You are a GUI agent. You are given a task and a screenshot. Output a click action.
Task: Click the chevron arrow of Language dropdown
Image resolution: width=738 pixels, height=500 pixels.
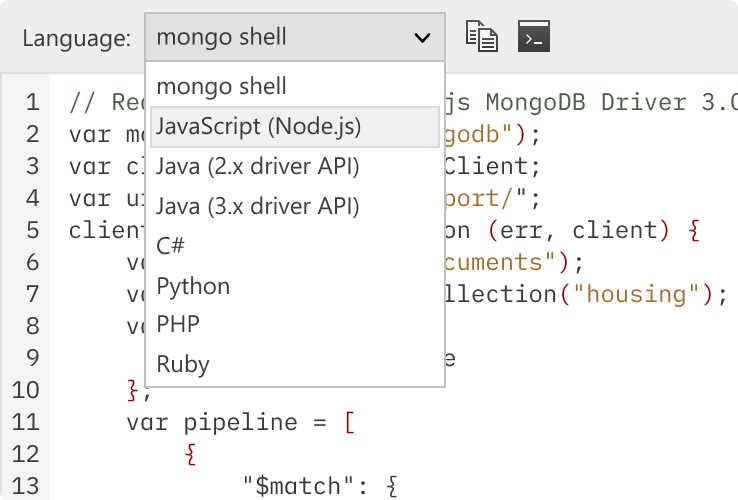(x=422, y=38)
